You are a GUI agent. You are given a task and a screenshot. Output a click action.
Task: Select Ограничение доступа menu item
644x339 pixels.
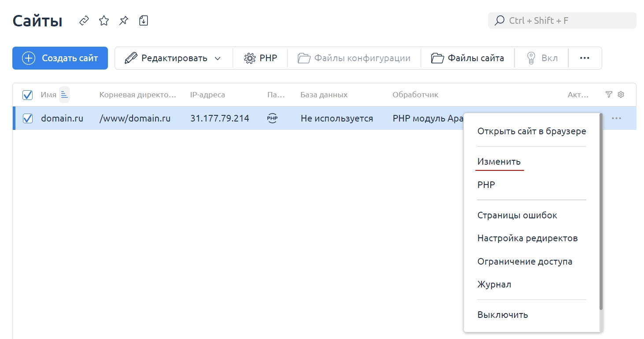point(525,262)
